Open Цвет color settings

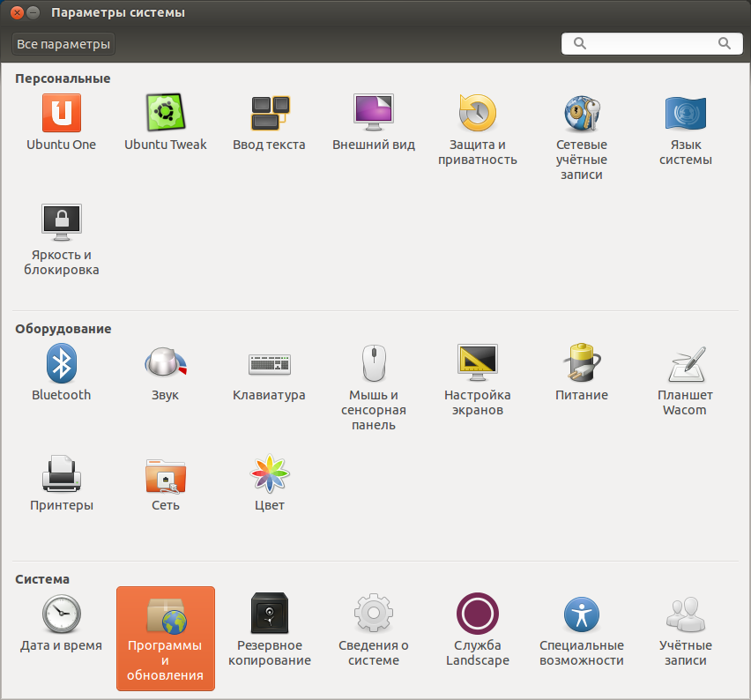click(269, 483)
